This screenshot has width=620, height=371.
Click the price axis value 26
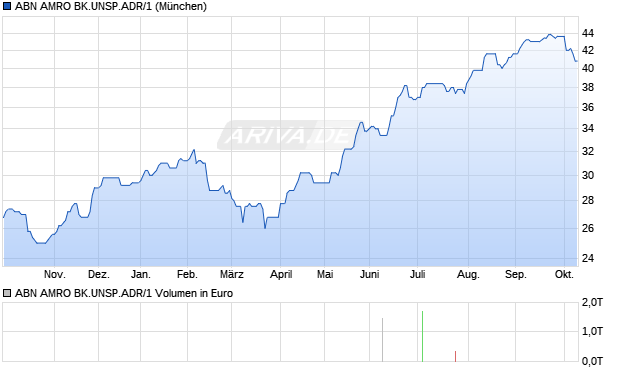click(588, 228)
